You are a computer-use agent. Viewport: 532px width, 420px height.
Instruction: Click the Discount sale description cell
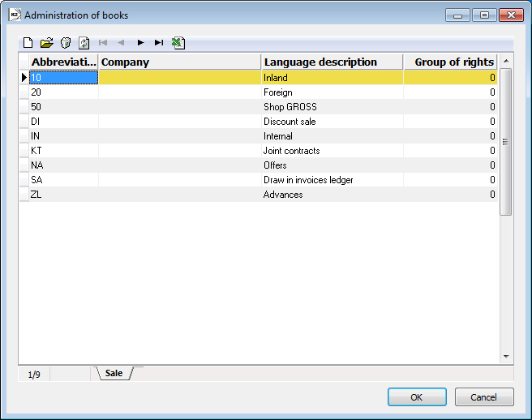[x=332, y=122]
